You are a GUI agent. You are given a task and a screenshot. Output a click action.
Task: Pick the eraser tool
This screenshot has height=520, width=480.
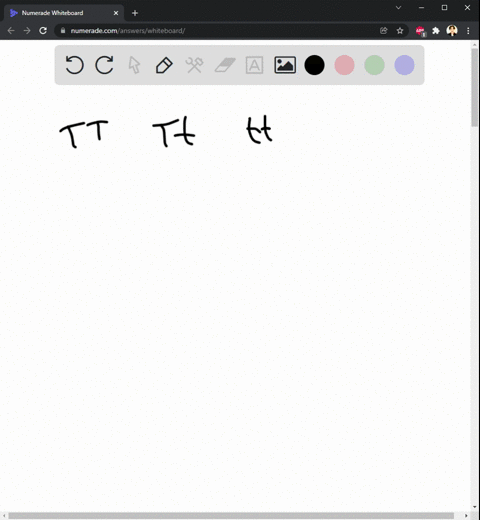tap(225, 65)
